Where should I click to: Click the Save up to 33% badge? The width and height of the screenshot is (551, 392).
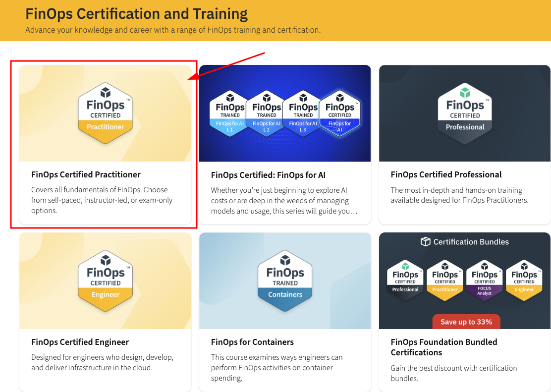[466, 322]
